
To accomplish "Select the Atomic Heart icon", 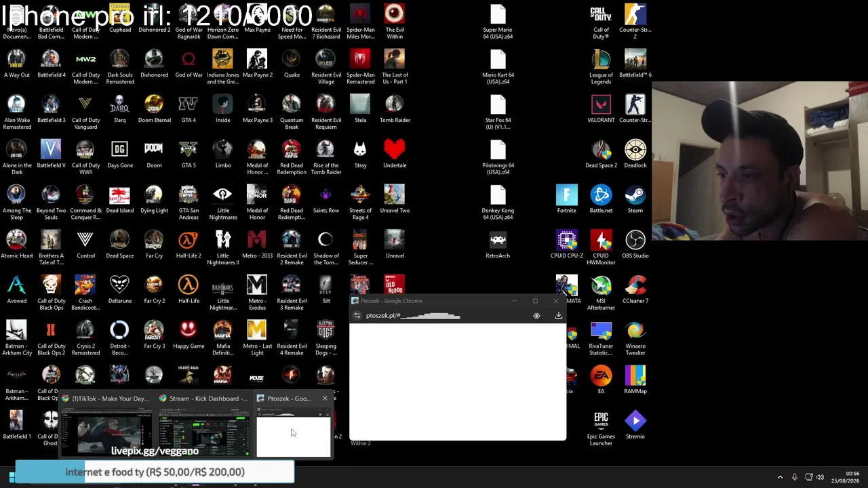I will tap(17, 244).
